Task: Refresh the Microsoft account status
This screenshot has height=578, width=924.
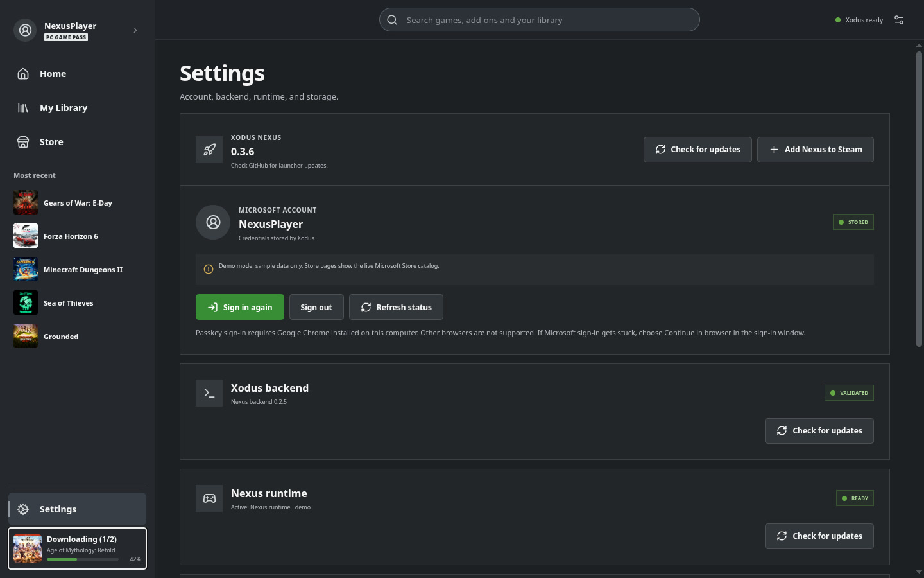Action: point(396,307)
